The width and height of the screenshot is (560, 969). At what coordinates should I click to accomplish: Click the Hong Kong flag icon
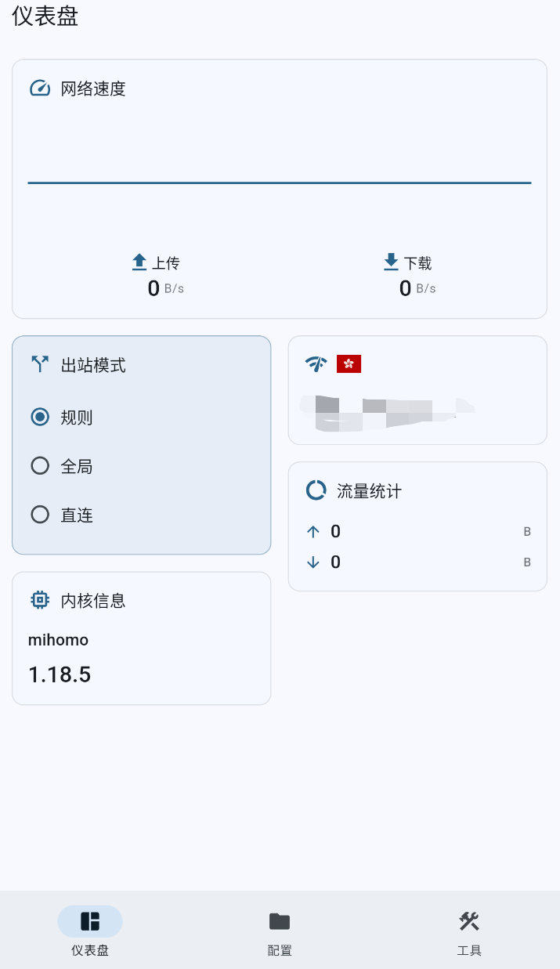click(x=348, y=363)
